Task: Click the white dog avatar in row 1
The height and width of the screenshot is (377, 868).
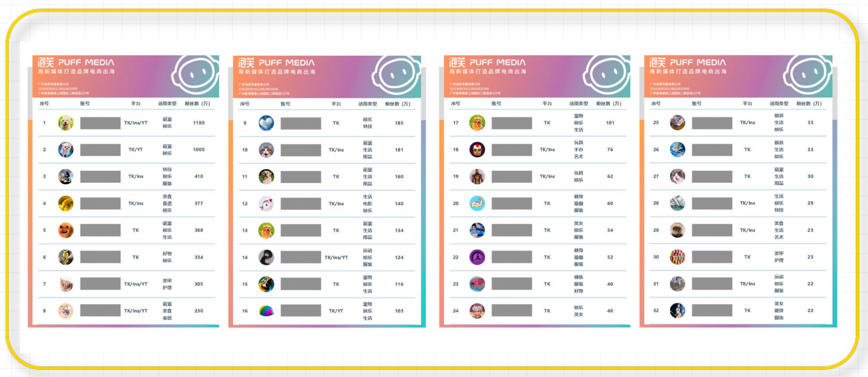Action: point(66,123)
